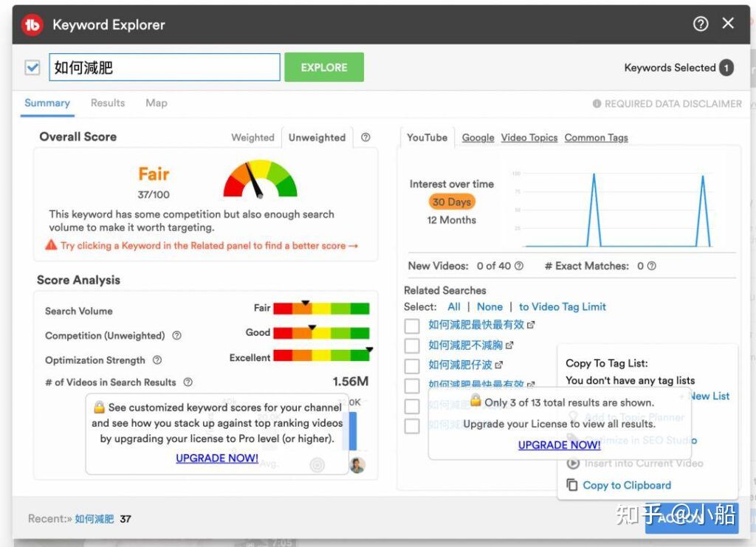Click the 1.56M videos count value
This screenshot has height=547, width=756.
pos(351,382)
